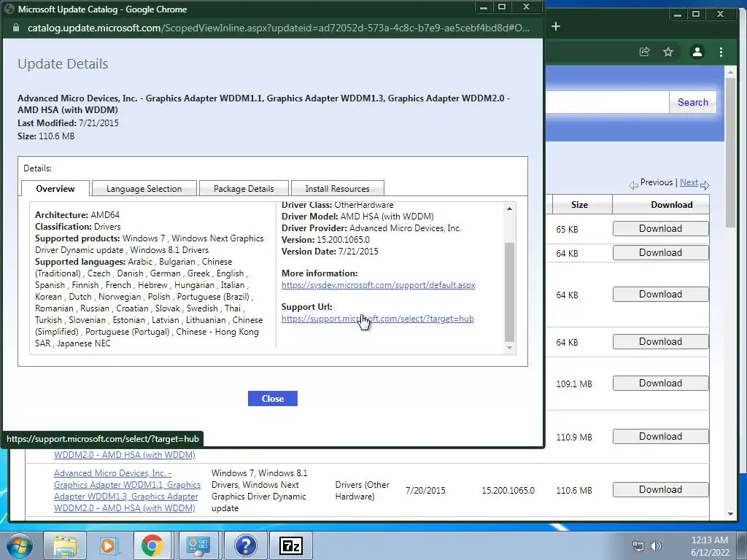Click Search button in catalog
The width and height of the screenshot is (747, 560).
[x=693, y=102]
